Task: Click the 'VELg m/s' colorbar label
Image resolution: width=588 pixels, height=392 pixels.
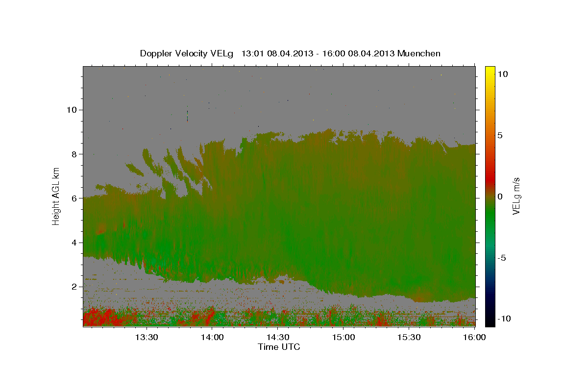Action: [516, 196]
